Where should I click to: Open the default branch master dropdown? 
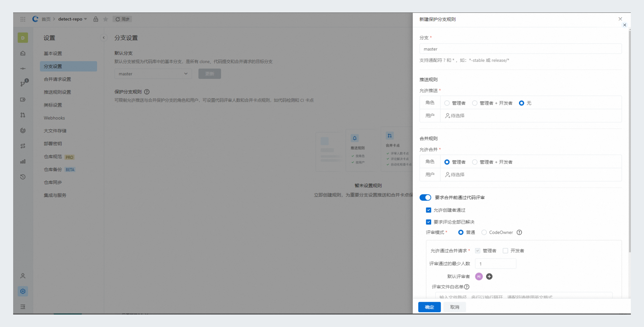click(153, 74)
